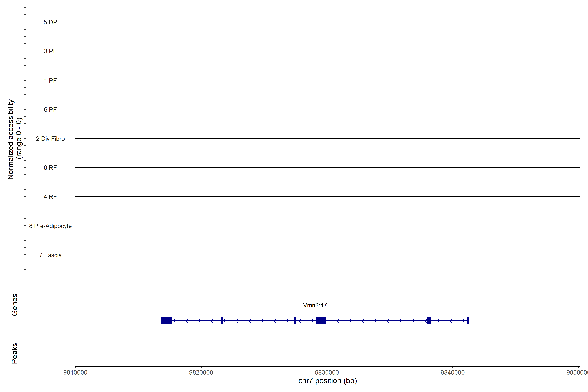Click the rightmost exon at gene start
Image resolution: width=588 pixels, height=392 pixels.
[x=468, y=320]
